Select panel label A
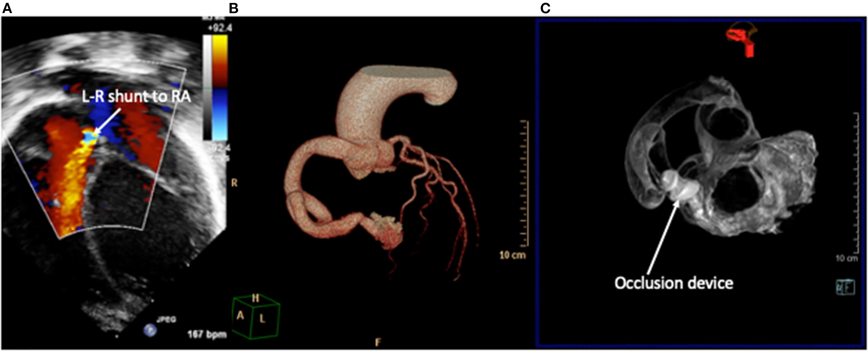This screenshot has width=868, height=351. 7,8
